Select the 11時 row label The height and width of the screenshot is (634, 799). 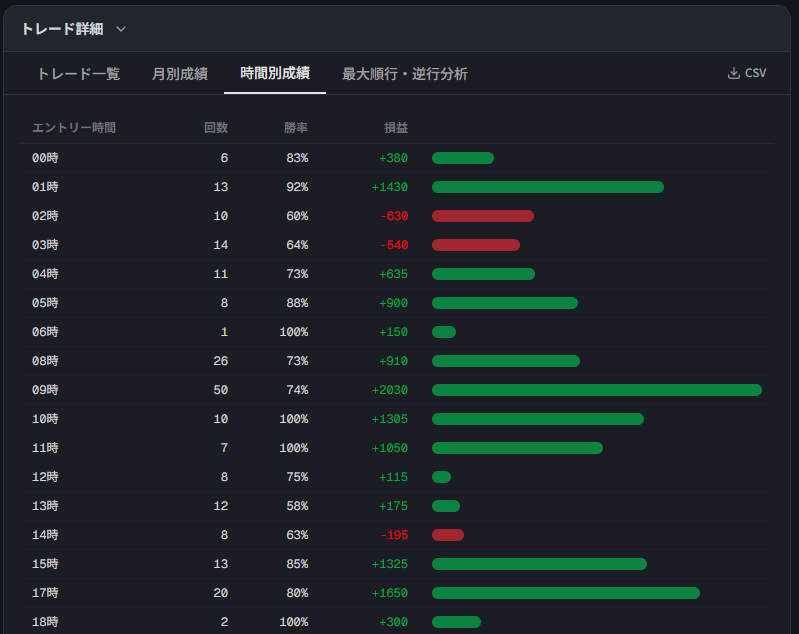pos(45,448)
